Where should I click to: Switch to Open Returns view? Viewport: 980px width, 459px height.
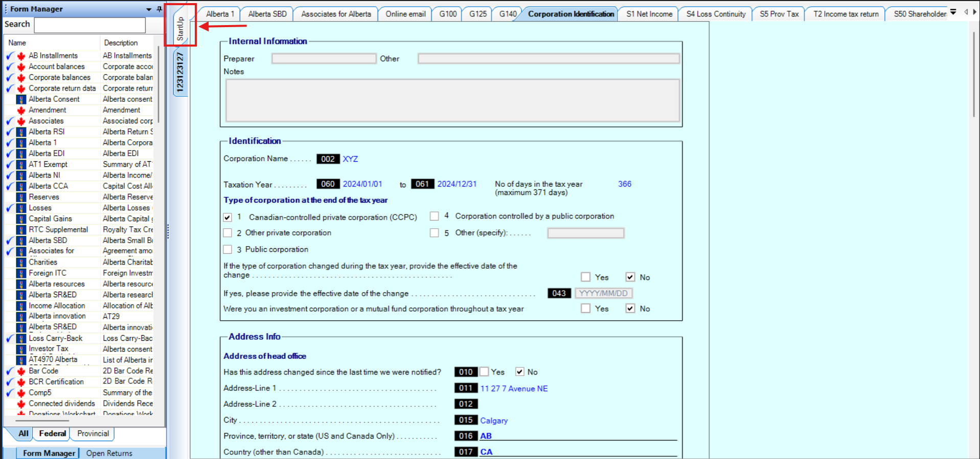[x=109, y=453]
